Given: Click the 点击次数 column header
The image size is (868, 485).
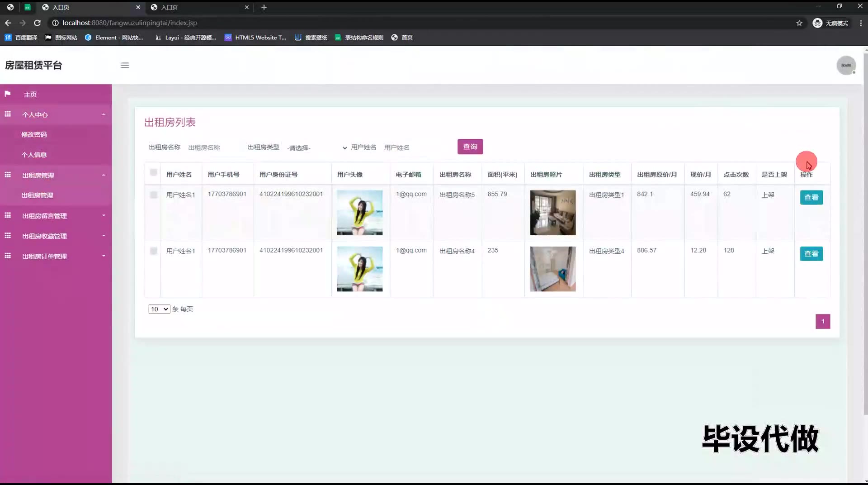Looking at the screenshot, I should click(736, 175).
